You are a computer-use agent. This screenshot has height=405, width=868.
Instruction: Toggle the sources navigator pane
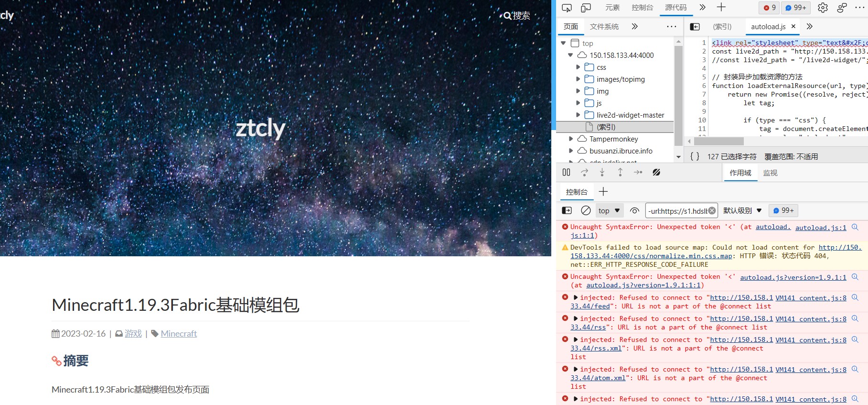click(695, 27)
